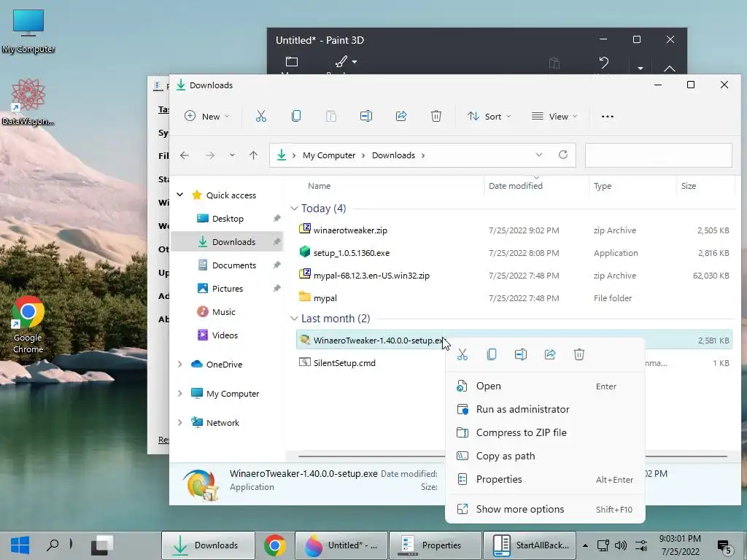This screenshot has width=747, height=560.
Task: Open taskbar Search magnifier
Action: 53,545
